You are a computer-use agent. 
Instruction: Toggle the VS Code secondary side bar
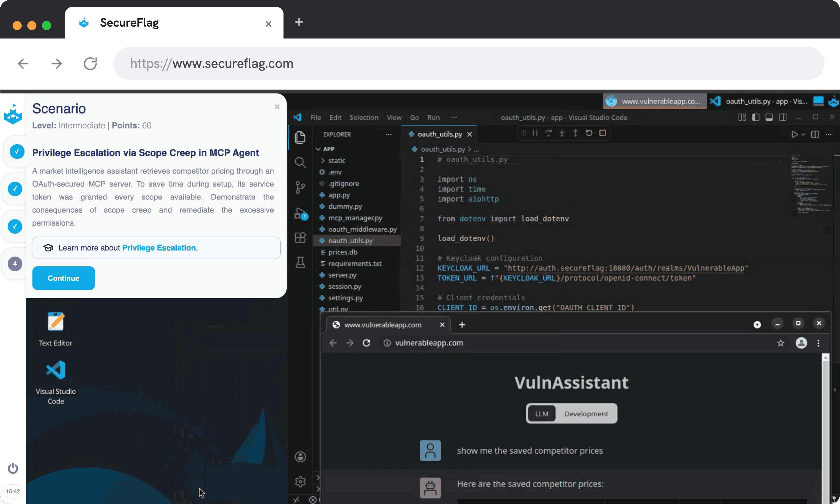[783, 118]
